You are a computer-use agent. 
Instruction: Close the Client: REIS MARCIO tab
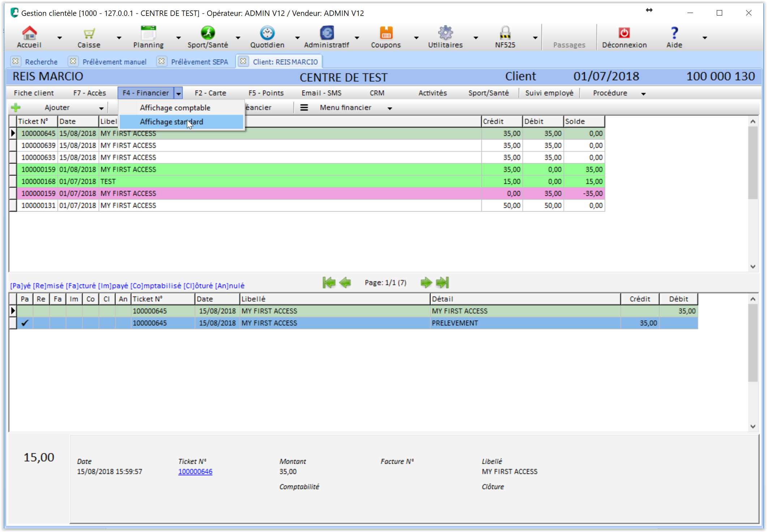[243, 61]
